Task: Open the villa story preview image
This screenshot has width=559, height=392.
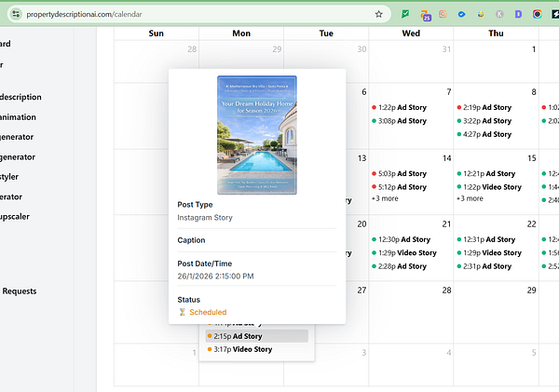Action: click(257, 135)
